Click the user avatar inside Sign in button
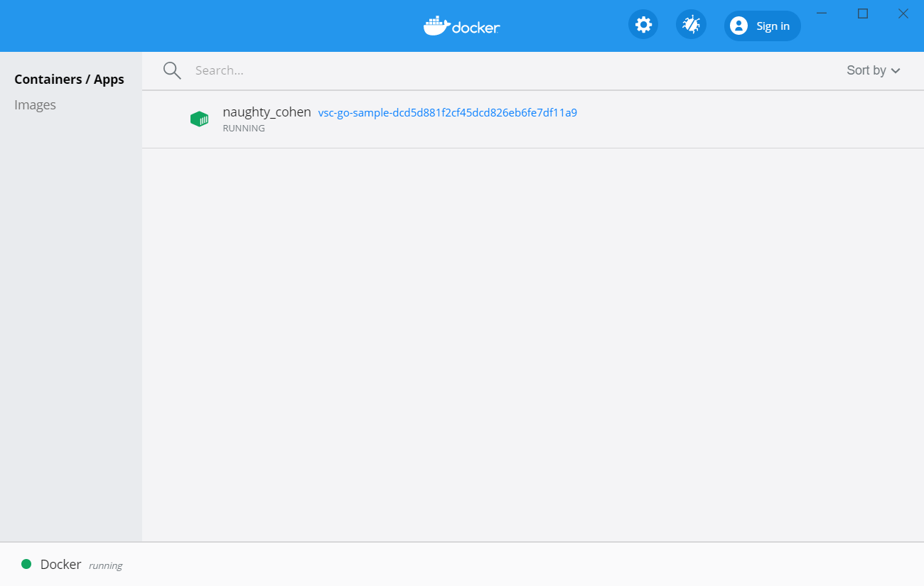Screen dimensions: 924x586 (x=739, y=26)
